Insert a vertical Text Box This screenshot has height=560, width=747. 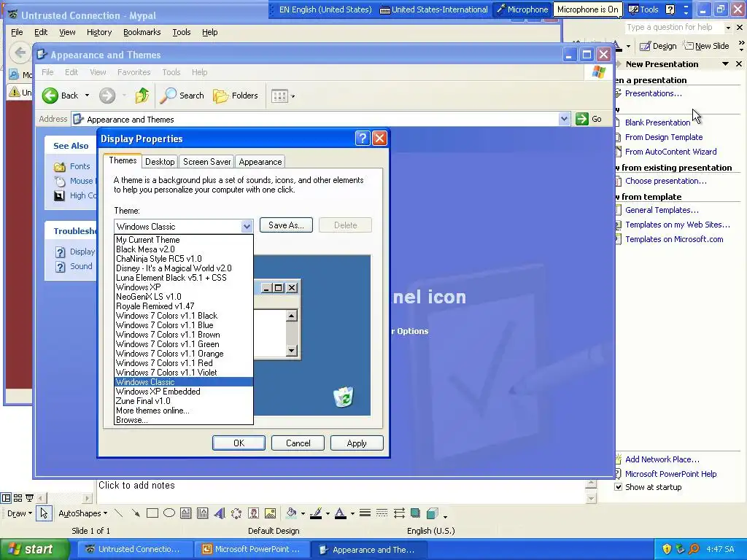point(203,513)
